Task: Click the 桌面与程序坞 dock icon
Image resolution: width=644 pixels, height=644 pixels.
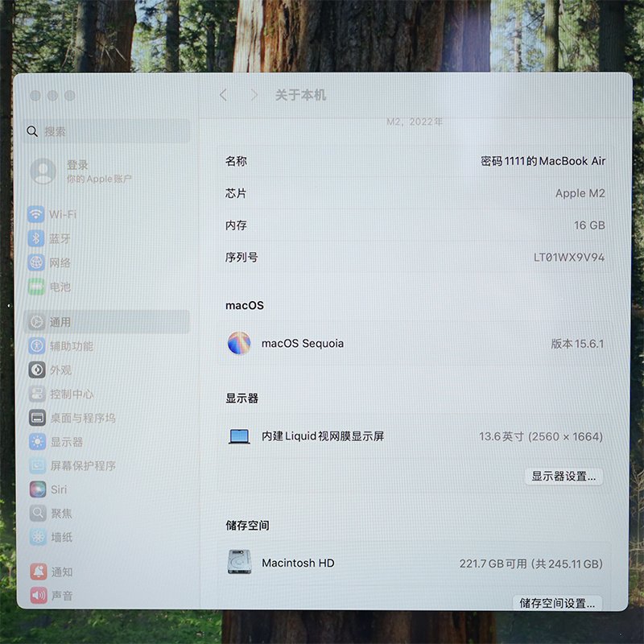Action: click(x=37, y=418)
